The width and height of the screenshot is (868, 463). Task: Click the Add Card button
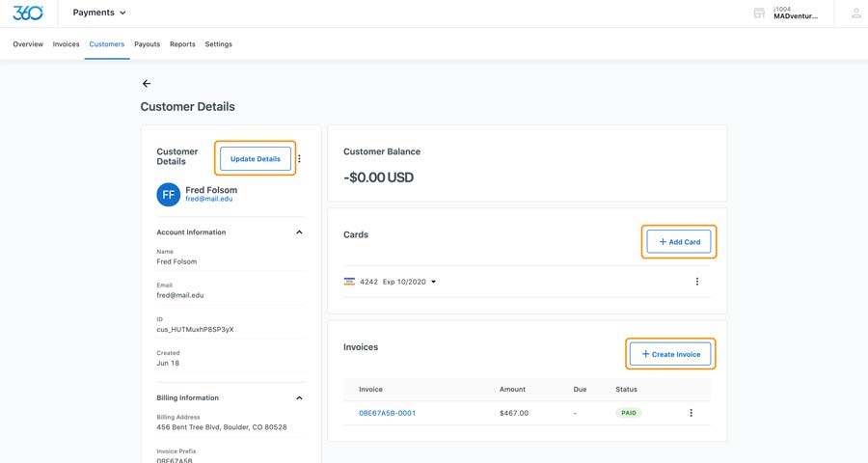(x=679, y=242)
